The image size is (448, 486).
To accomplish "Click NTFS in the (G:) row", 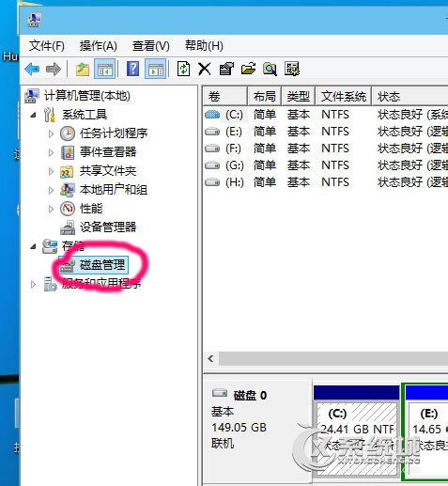I will click(335, 165).
